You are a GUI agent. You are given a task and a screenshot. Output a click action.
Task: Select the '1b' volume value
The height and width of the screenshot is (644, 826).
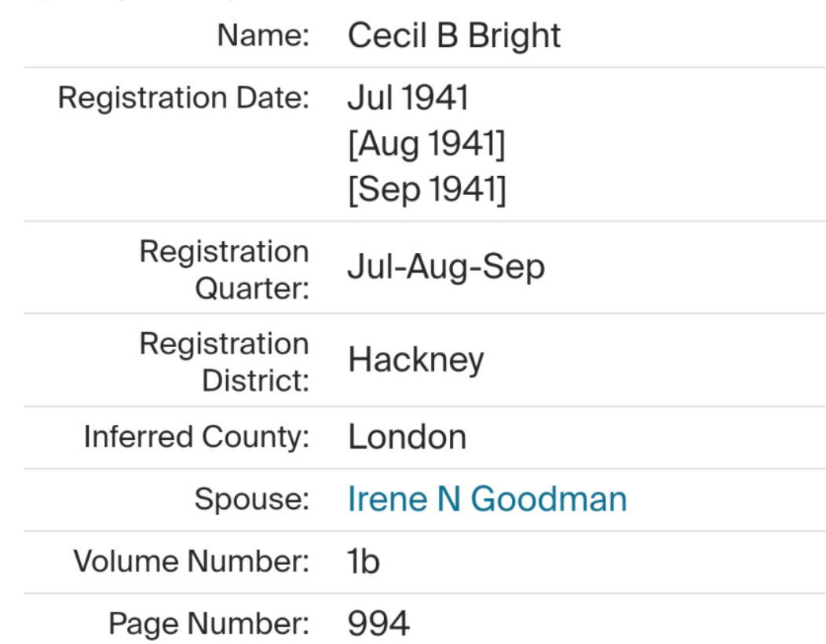tap(364, 562)
